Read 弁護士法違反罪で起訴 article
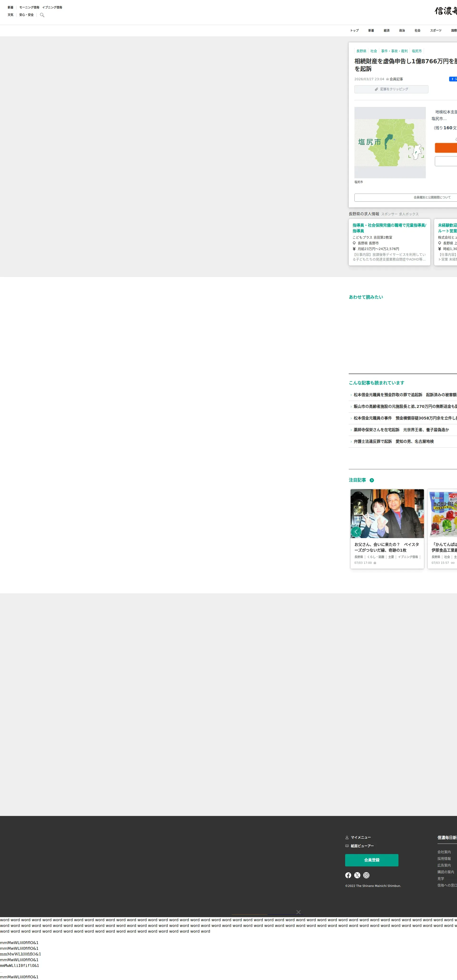This screenshot has width=457, height=980. pyautogui.click(x=393, y=442)
